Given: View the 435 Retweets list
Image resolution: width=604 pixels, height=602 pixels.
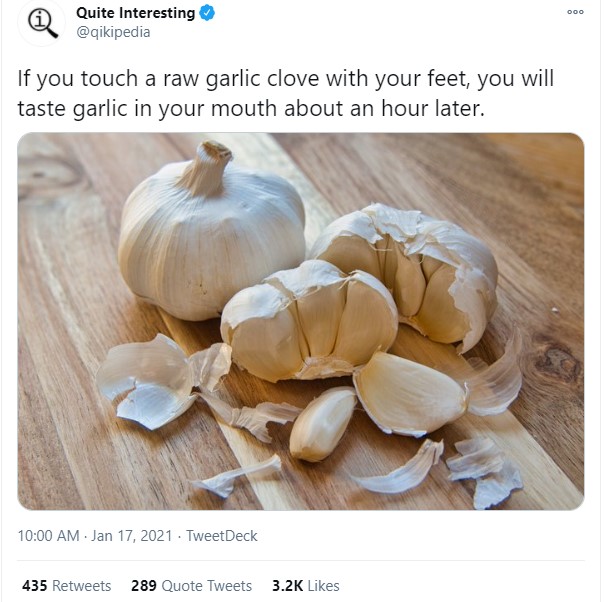Looking at the screenshot, I should [x=67, y=586].
